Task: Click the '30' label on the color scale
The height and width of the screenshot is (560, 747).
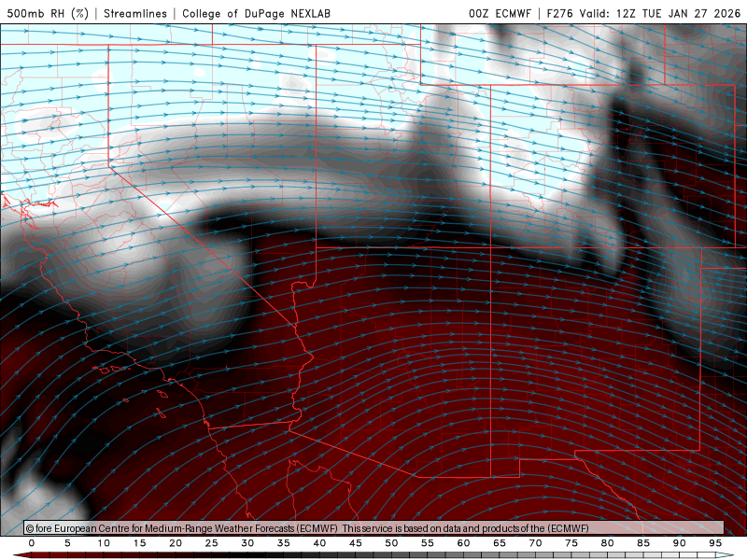Action: click(247, 543)
